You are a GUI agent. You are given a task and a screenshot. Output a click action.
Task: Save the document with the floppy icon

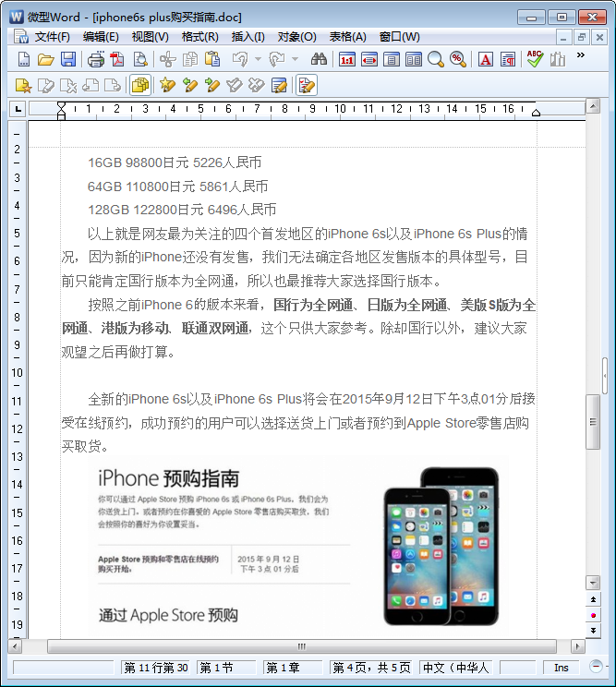pos(68,59)
